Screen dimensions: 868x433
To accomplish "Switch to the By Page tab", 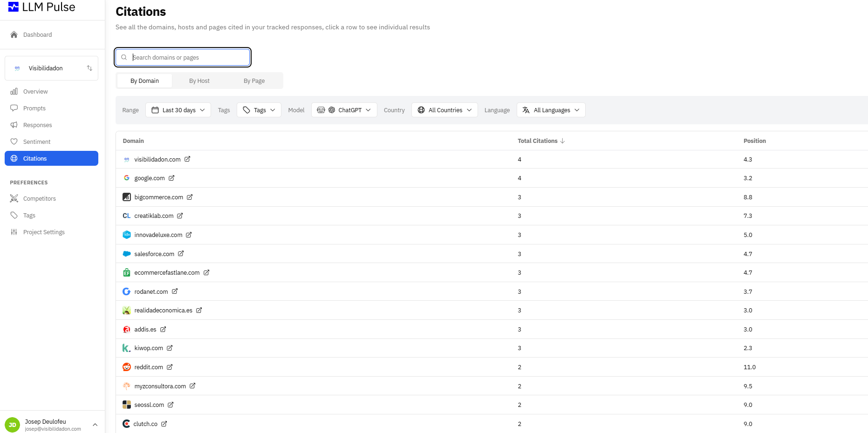I will coord(254,81).
